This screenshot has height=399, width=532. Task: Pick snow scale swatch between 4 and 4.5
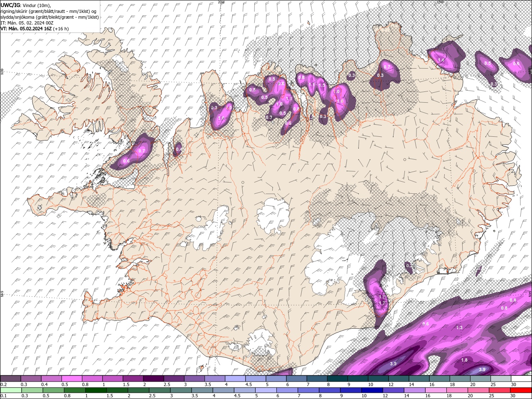235,379
